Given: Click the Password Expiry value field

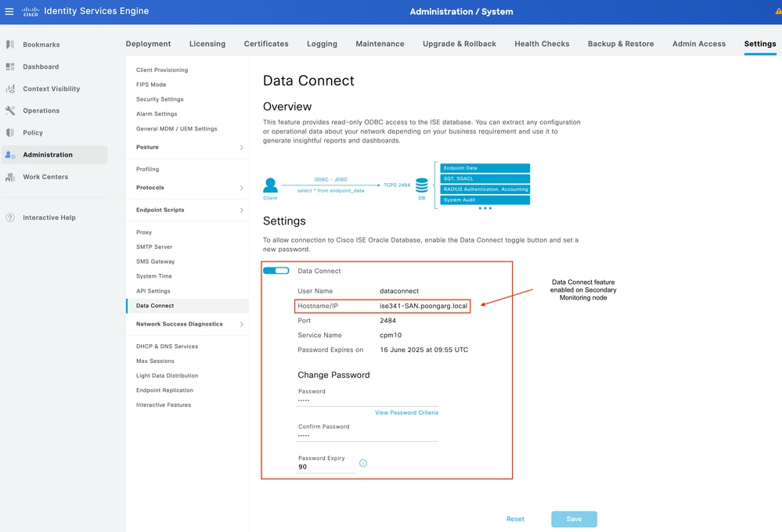Looking at the screenshot, I should point(326,467).
